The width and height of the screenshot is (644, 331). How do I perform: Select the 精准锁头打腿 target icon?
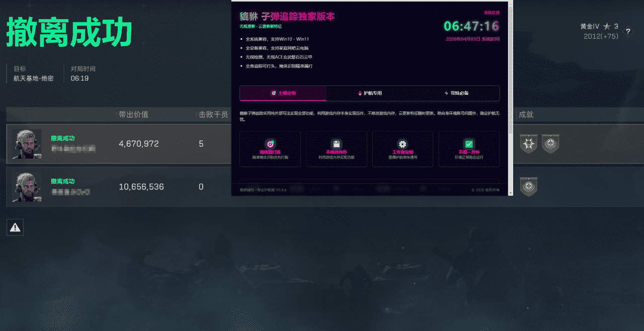pos(270,144)
